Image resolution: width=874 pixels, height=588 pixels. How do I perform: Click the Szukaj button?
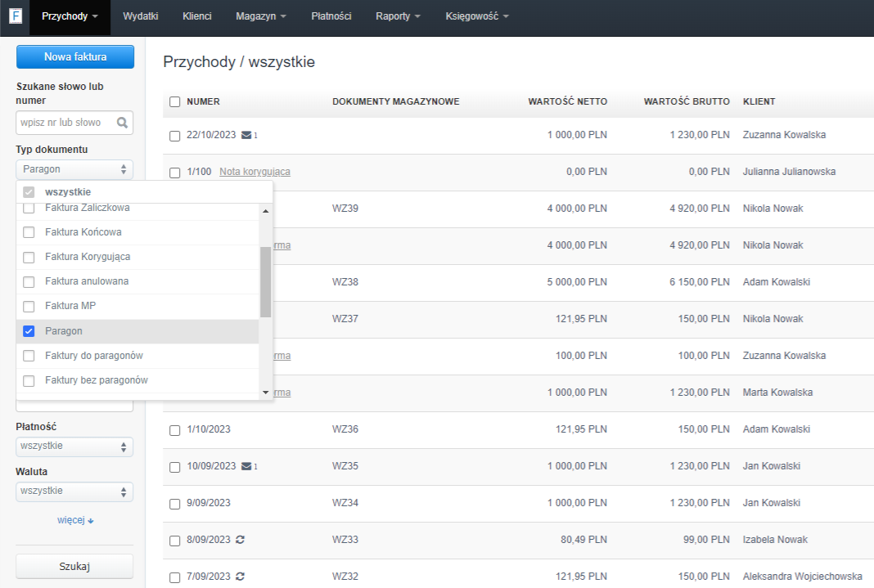coord(74,566)
